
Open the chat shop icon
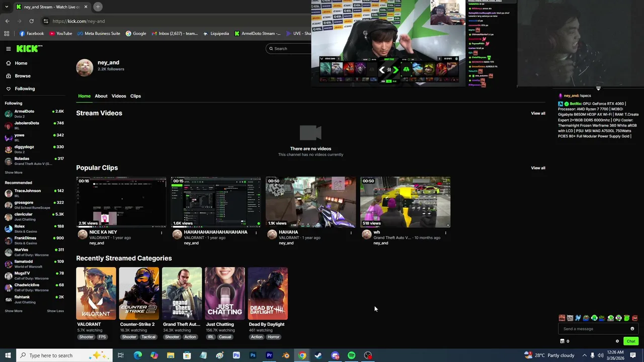click(x=562, y=341)
